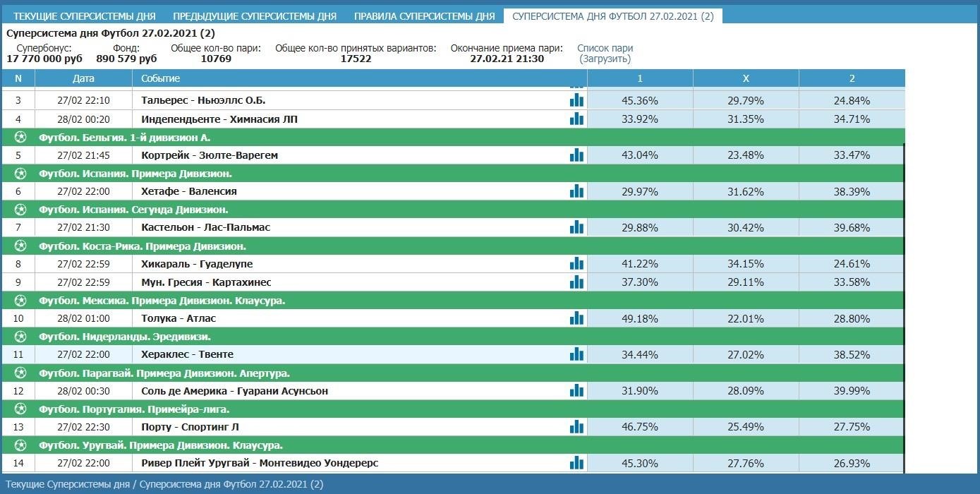
Task: Click the column 2 header
Action: coord(852,78)
